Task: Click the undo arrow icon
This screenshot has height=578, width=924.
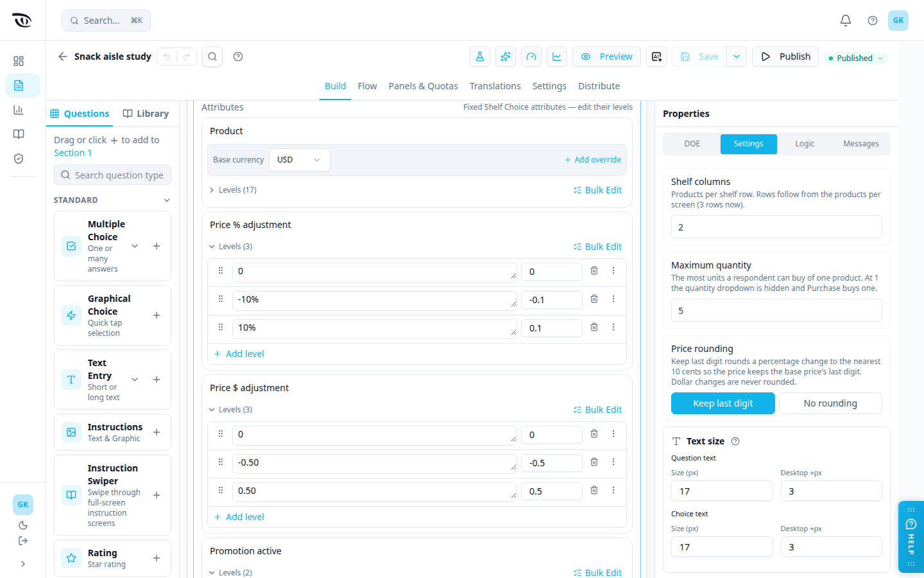Action: [x=167, y=57]
